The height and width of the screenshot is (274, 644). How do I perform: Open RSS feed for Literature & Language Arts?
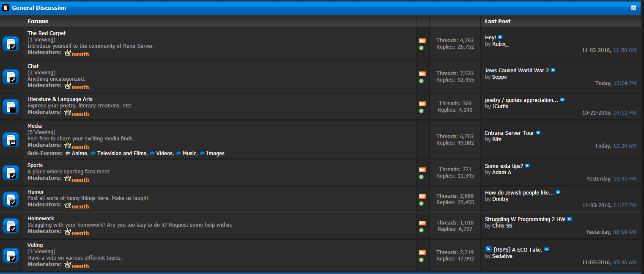tap(422, 104)
